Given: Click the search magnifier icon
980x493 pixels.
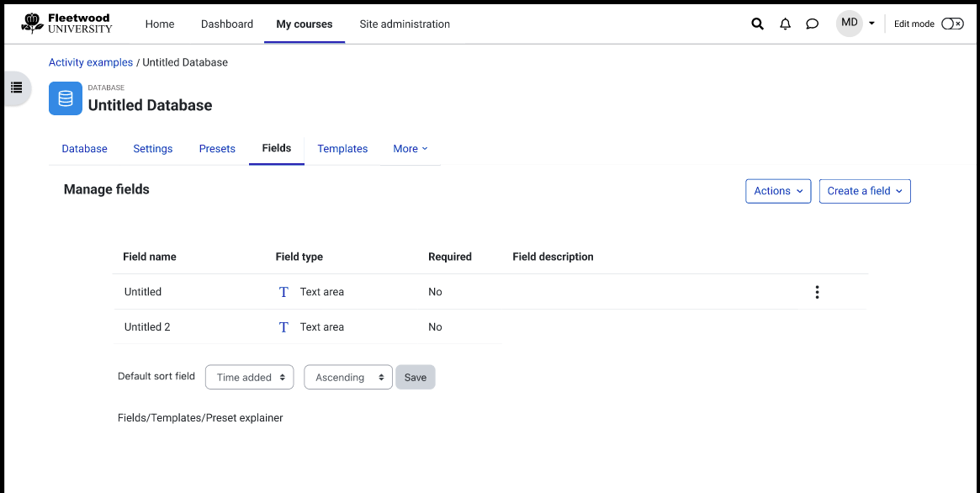Looking at the screenshot, I should [x=757, y=24].
